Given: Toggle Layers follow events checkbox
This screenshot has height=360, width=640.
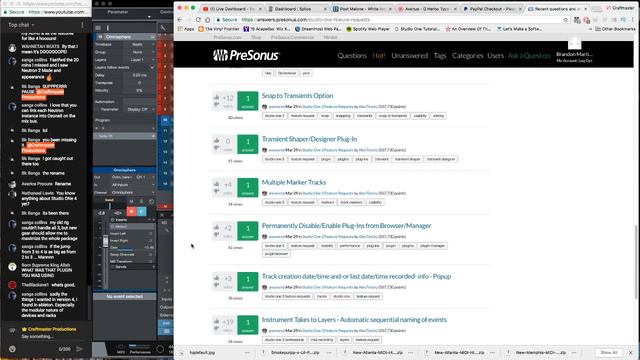Looking at the screenshot, I should (152, 67).
